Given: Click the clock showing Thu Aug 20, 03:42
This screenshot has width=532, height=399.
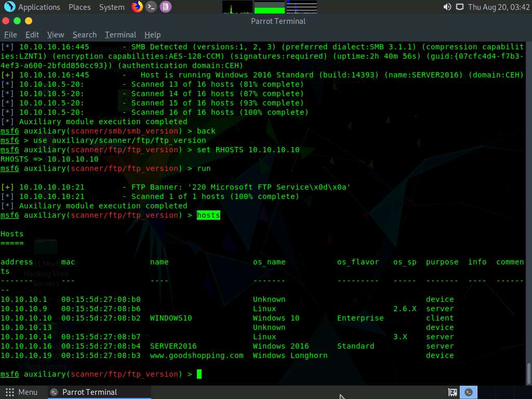Looking at the screenshot, I should [x=499, y=7].
